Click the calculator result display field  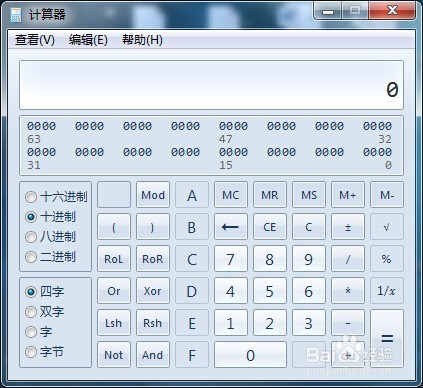coord(211,85)
